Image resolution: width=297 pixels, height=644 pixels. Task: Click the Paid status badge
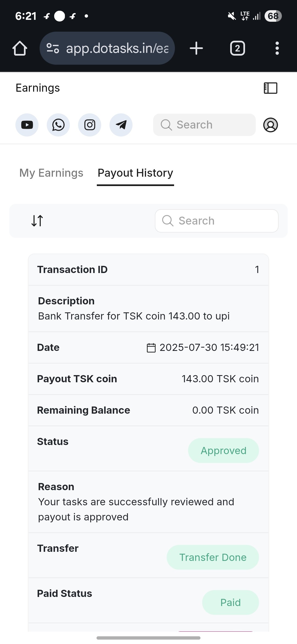(230, 602)
